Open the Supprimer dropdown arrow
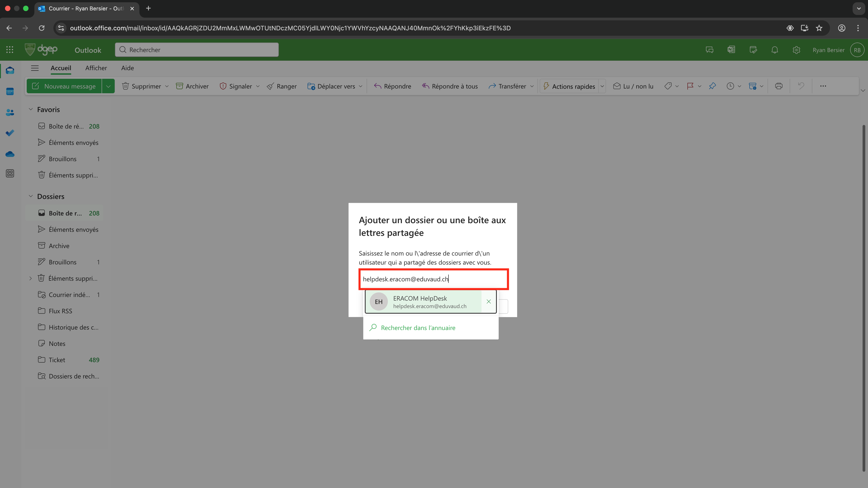Image resolution: width=868 pixels, height=488 pixels. tap(167, 86)
